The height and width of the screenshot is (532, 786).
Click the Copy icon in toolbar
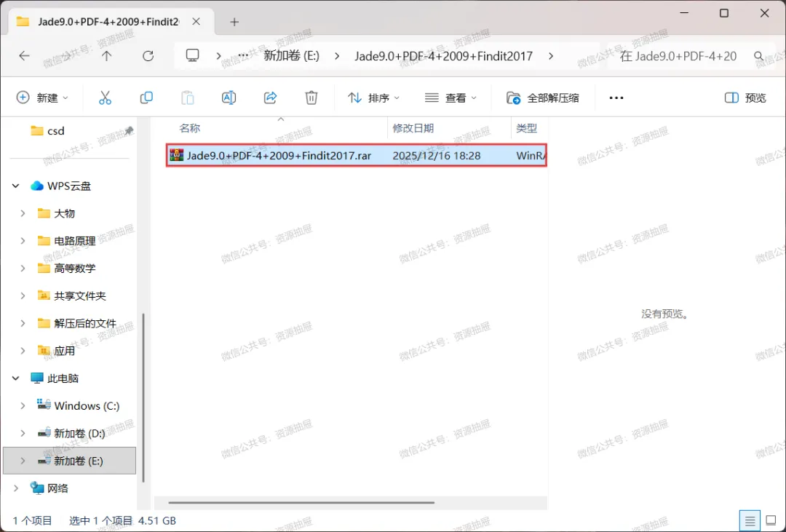pyautogui.click(x=146, y=98)
